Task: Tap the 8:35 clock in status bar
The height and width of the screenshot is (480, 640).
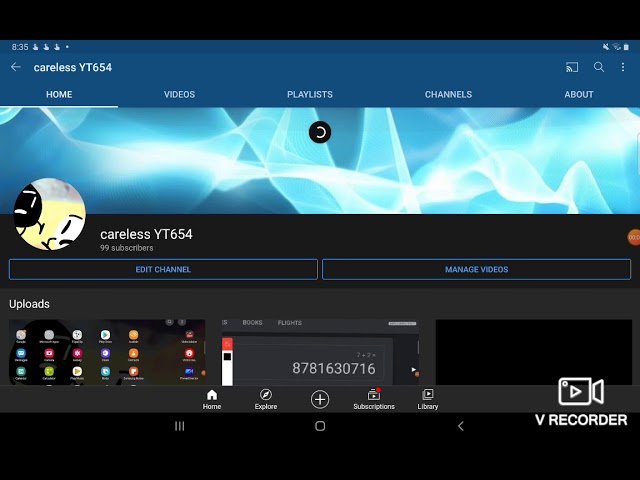Action: coord(20,47)
